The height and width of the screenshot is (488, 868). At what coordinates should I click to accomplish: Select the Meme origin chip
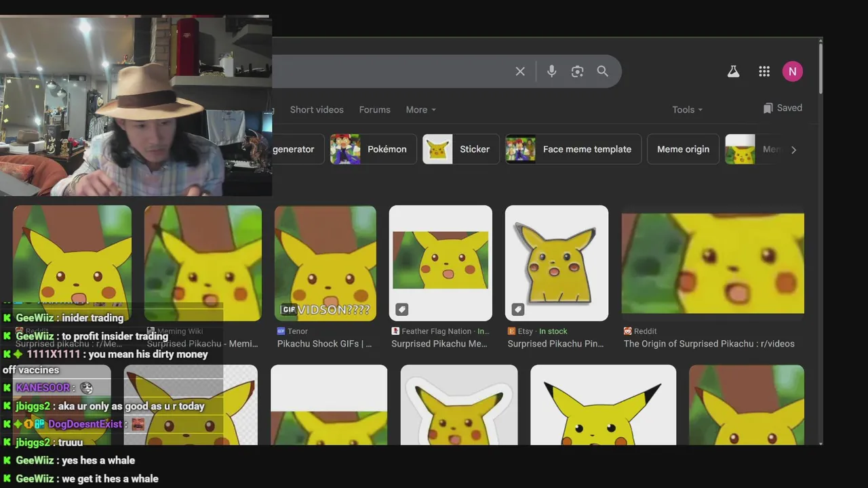683,149
